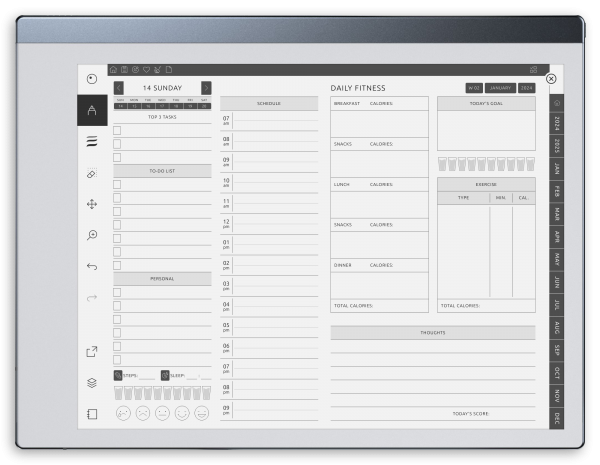Check the first Top 3 Tasks checkbox
The height and width of the screenshot is (465, 600).
pos(117,131)
